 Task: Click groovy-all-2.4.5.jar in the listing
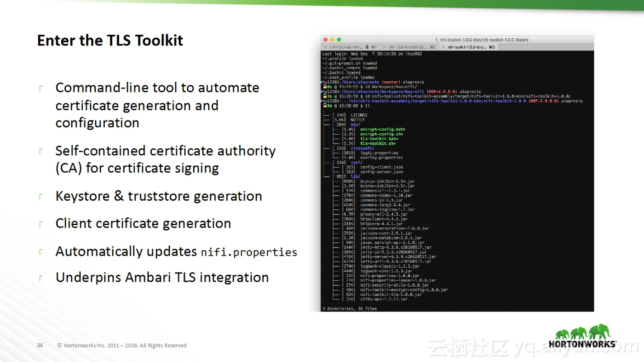(x=384, y=214)
